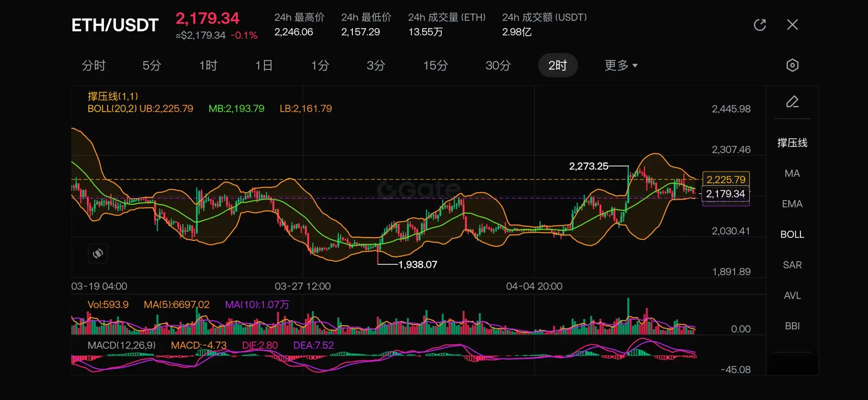Click the 24h 最低价 value 2,157.29
This screenshot has width=868, height=400.
tap(361, 32)
